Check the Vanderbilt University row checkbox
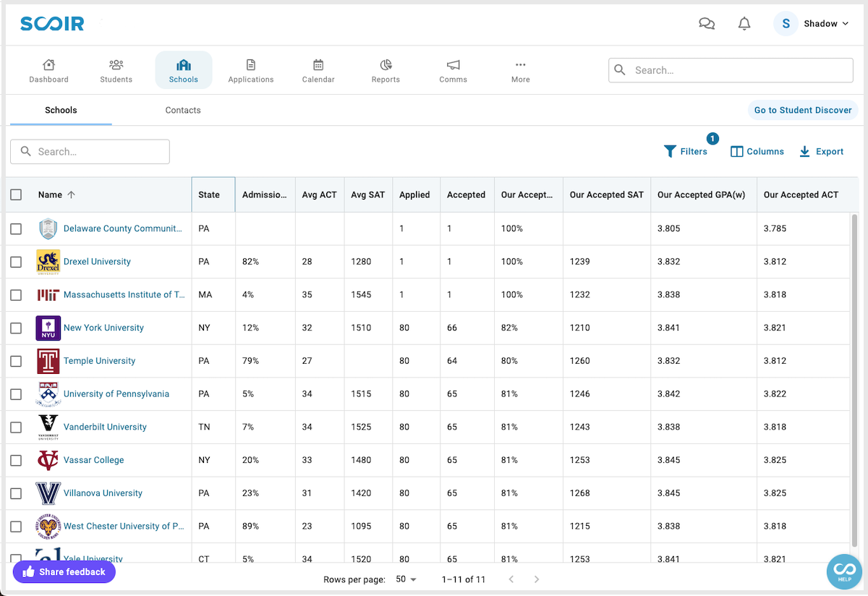 tap(16, 427)
